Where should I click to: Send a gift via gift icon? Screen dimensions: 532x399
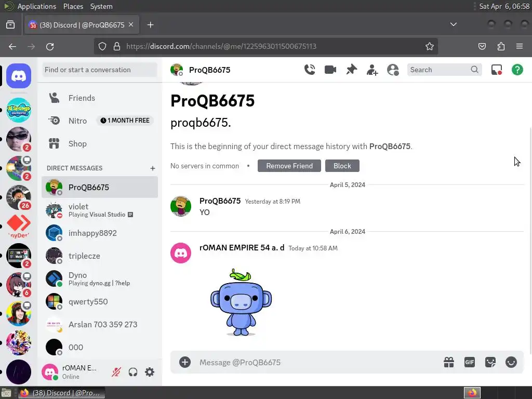(x=449, y=362)
